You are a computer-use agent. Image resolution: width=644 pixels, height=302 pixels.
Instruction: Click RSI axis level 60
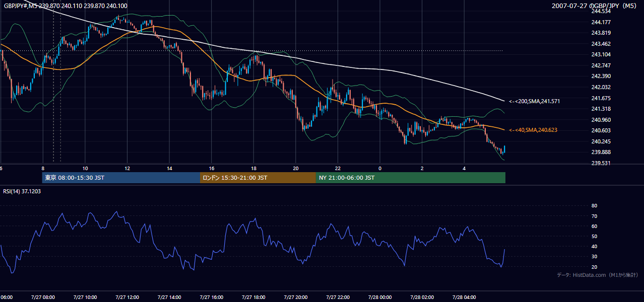pyautogui.click(x=594, y=226)
